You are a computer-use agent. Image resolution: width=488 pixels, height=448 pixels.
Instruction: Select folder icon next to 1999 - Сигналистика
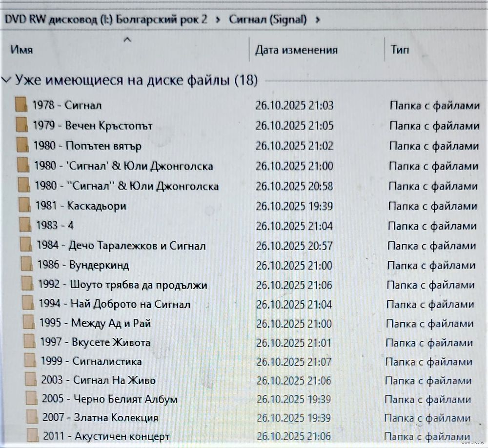click(30, 361)
